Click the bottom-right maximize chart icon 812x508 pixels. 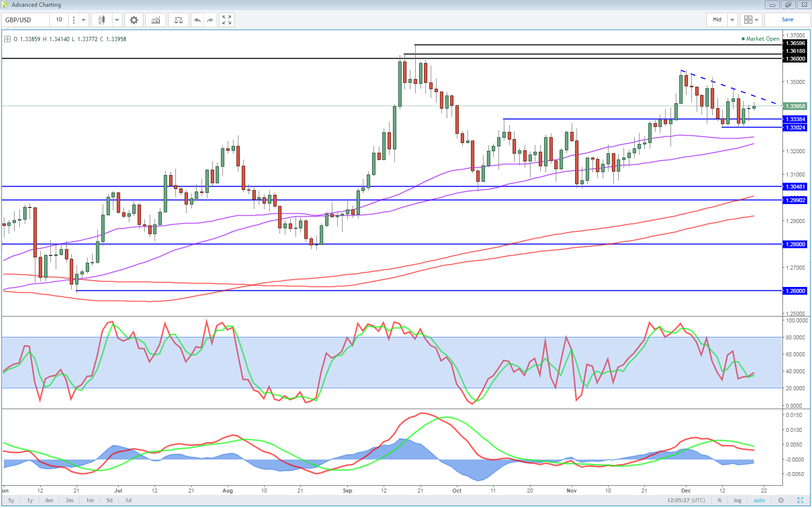click(x=800, y=500)
